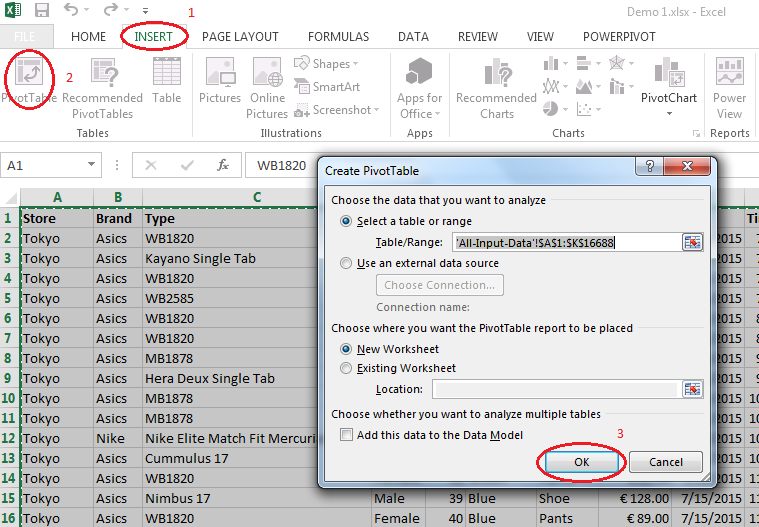Open the Screenshot dropdown
Image resolution: width=759 pixels, height=527 pixels.
[x=336, y=110]
